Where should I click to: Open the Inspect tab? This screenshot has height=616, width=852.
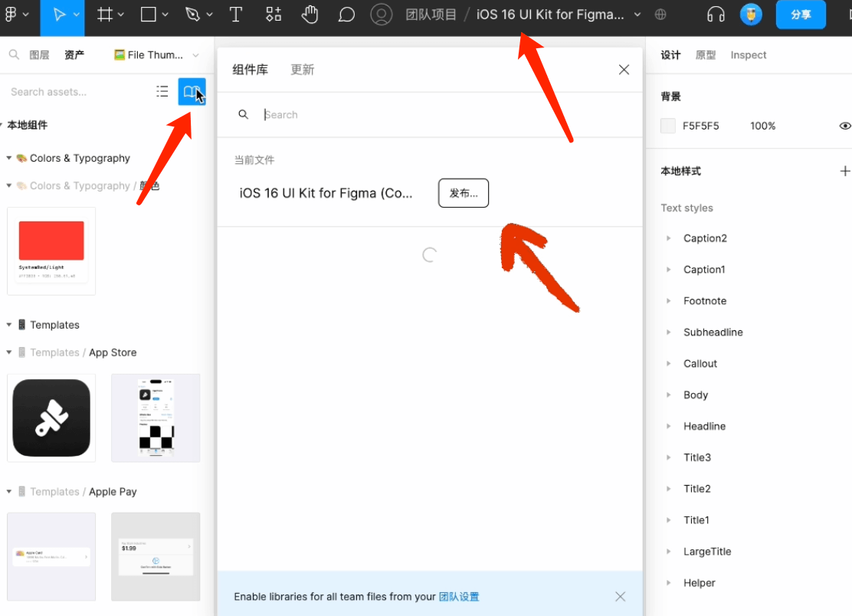point(748,55)
